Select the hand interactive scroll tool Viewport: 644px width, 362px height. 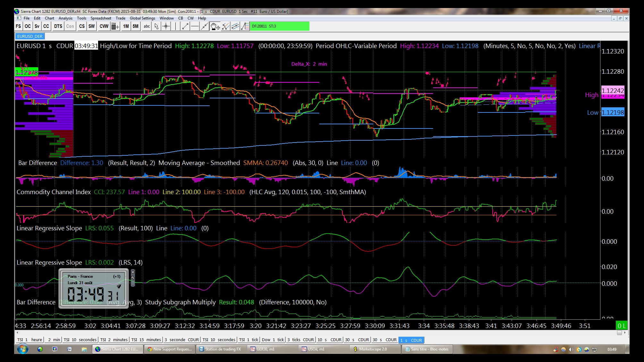coord(215,26)
